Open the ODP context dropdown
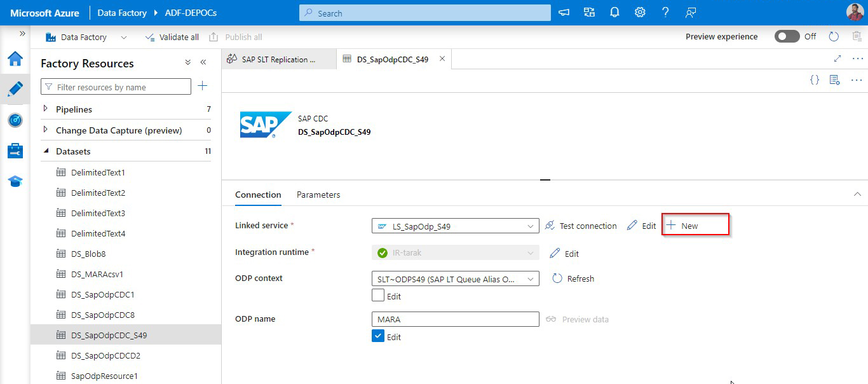 coord(455,278)
